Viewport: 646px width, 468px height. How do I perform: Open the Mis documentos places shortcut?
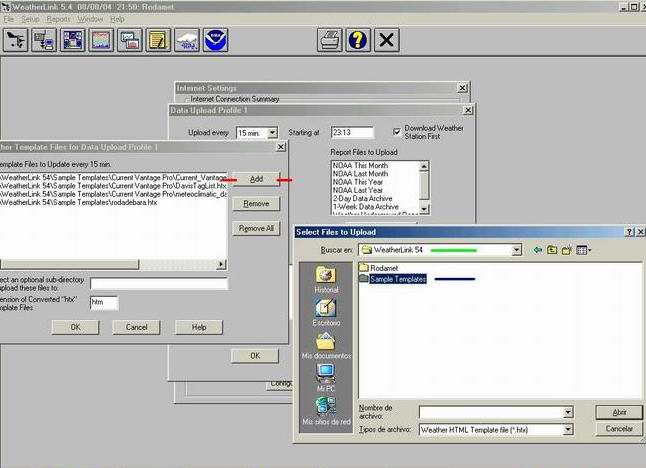point(326,346)
